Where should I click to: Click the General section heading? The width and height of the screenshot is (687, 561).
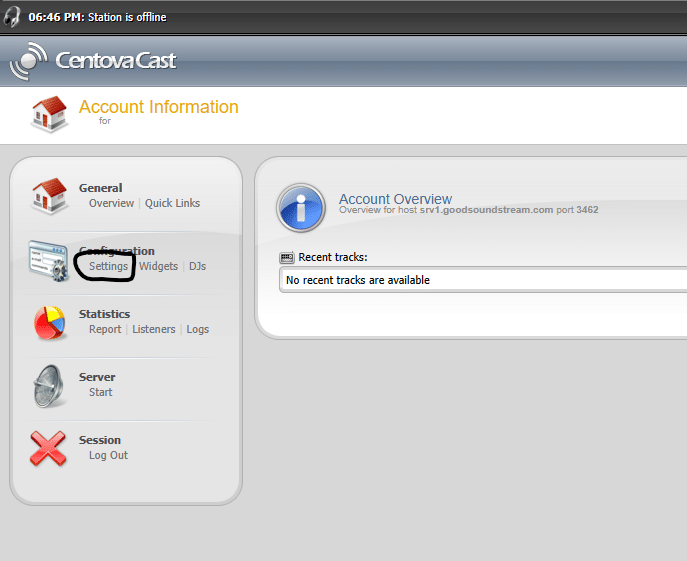[100, 188]
